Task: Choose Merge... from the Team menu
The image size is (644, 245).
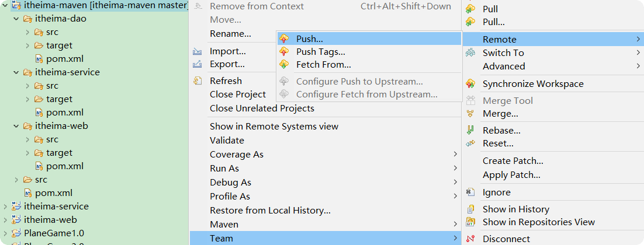Action: pyautogui.click(x=500, y=114)
